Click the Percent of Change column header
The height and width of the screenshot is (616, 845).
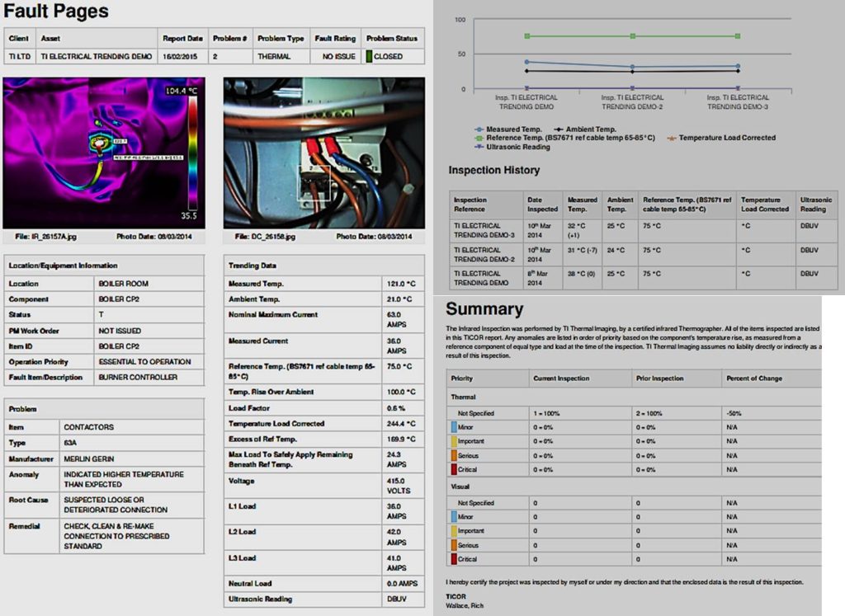[754, 378]
